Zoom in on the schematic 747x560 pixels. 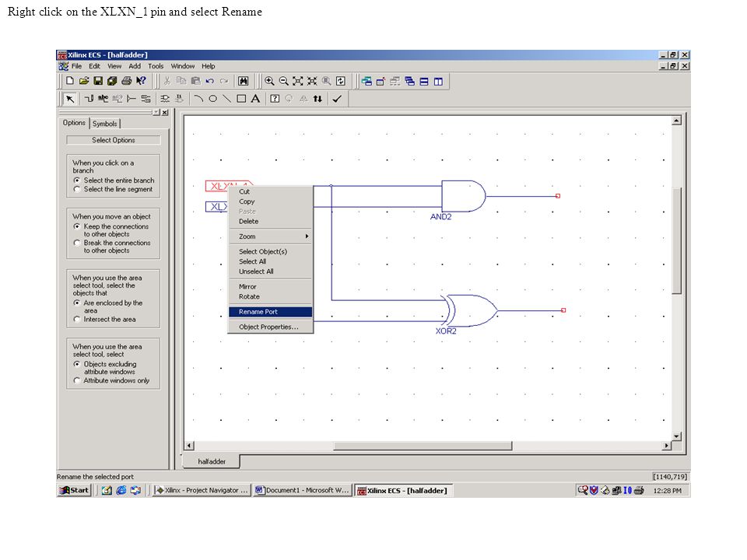coord(269,81)
